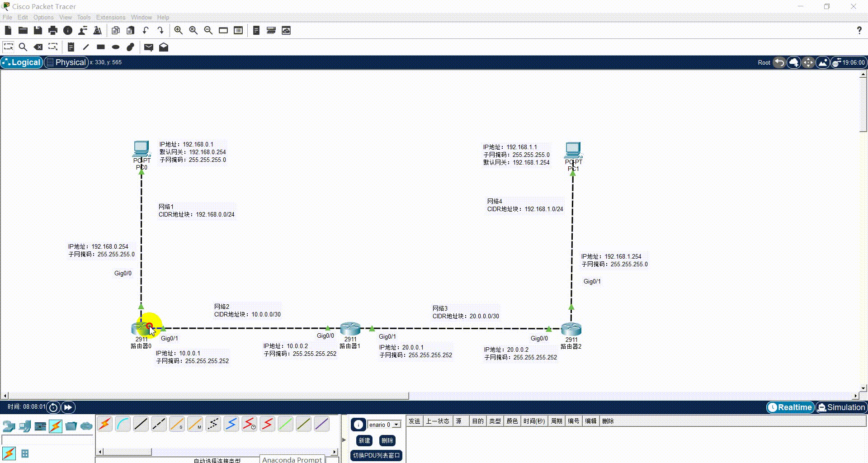Select copper straight-through cable
The image size is (868, 463).
tap(141, 424)
